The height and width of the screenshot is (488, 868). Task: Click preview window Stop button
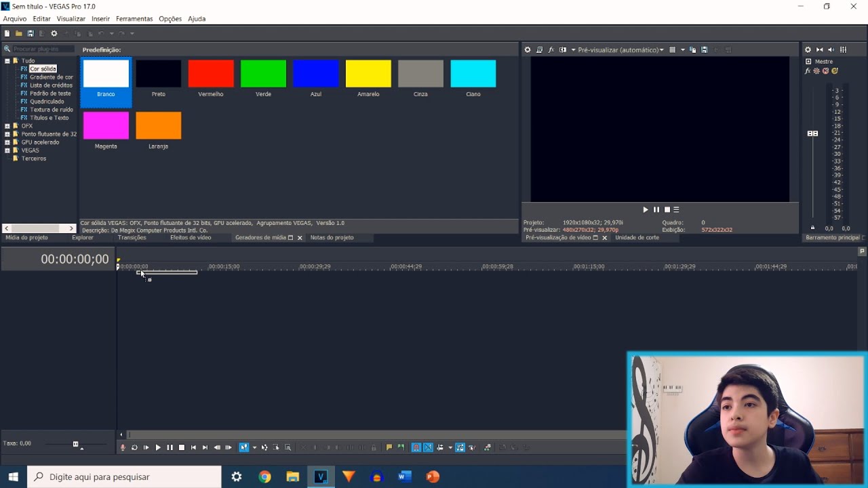coord(667,210)
